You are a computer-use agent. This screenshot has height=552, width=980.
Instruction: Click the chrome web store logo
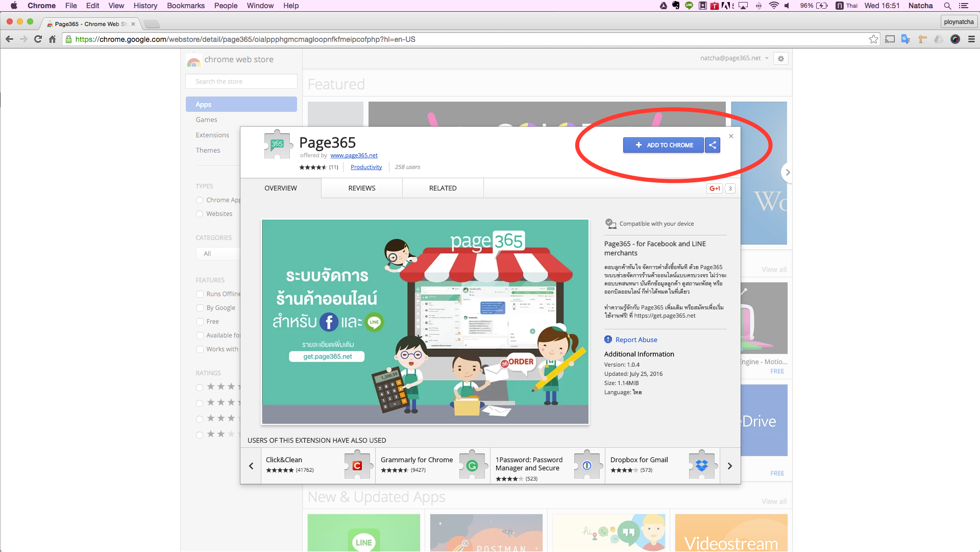pyautogui.click(x=230, y=60)
